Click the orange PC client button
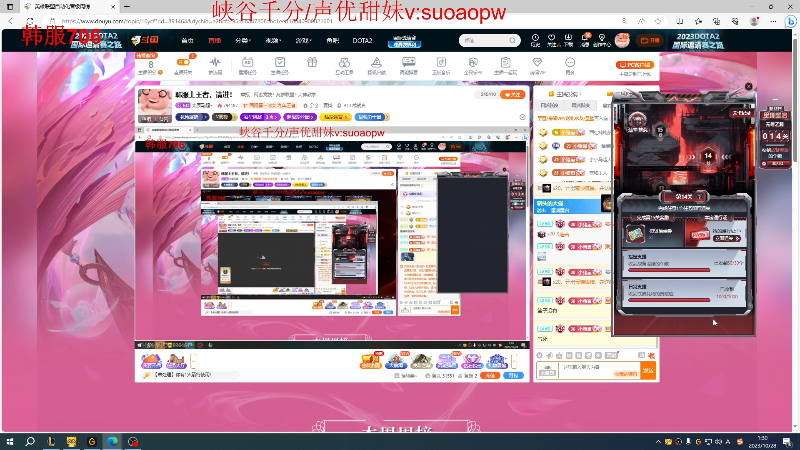Viewport: 800px width, 450px height. pos(635,65)
